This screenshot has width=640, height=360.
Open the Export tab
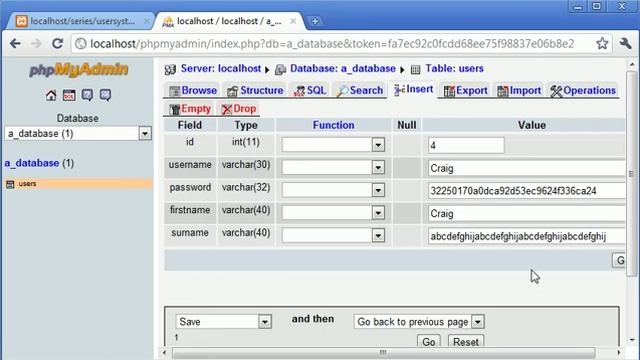point(465,91)
